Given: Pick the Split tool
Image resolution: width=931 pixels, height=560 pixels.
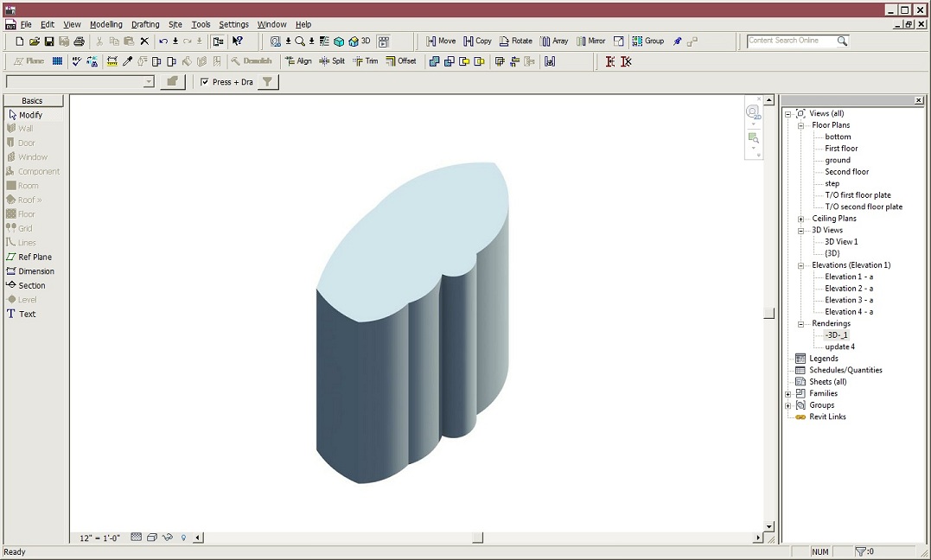Looking at the screenshot, I should [332, 61].
